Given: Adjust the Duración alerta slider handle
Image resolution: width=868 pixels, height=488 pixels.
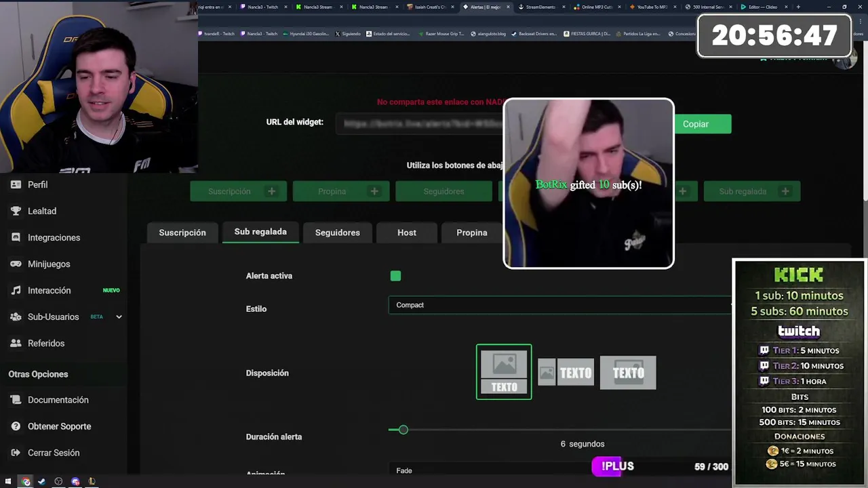Looking at the screenshot, I should 403,430.
